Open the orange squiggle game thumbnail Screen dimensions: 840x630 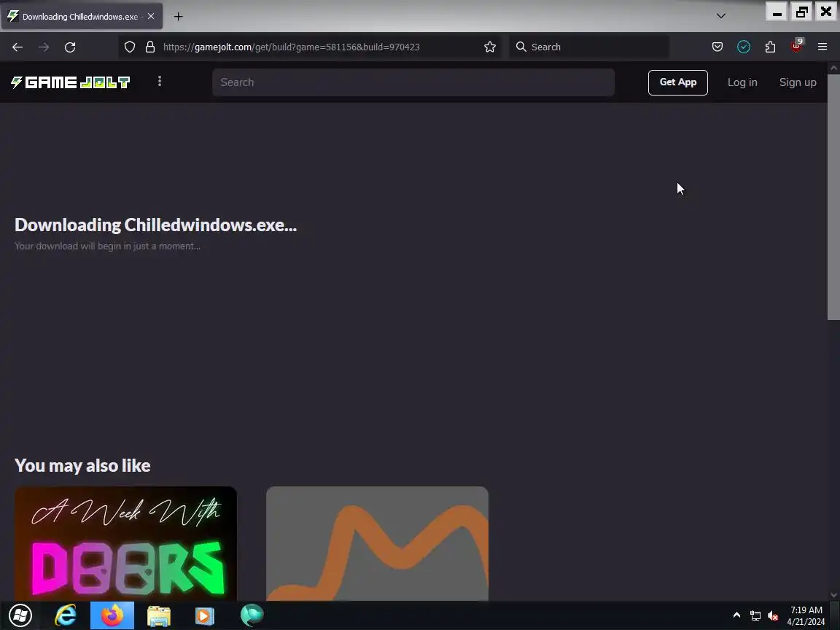377,543
